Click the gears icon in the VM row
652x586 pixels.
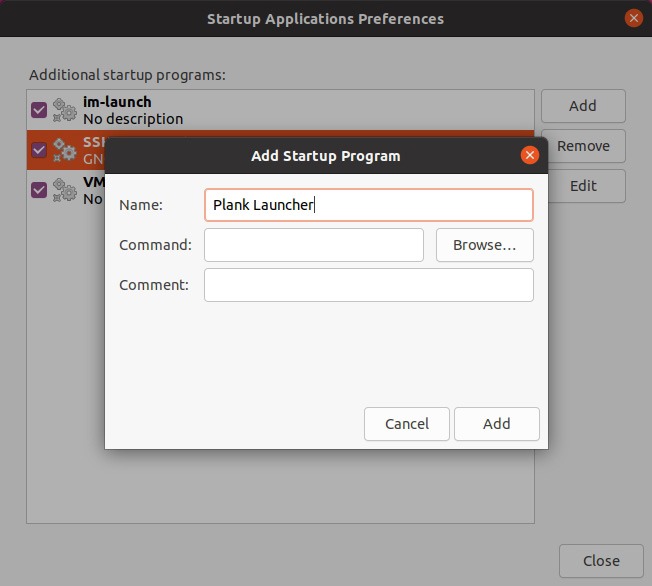[x=64, y=190]
